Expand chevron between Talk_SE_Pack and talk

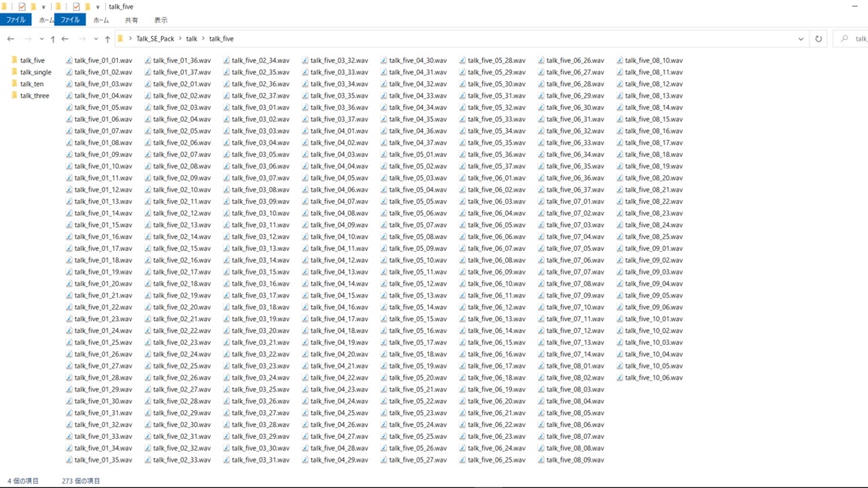click(x=180, y=39)
